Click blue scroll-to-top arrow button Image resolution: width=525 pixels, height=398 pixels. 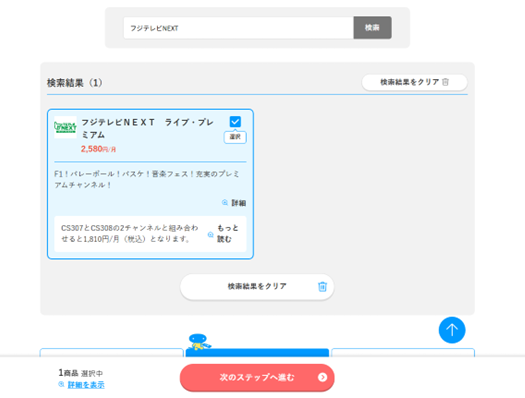[x=452, y=330]
